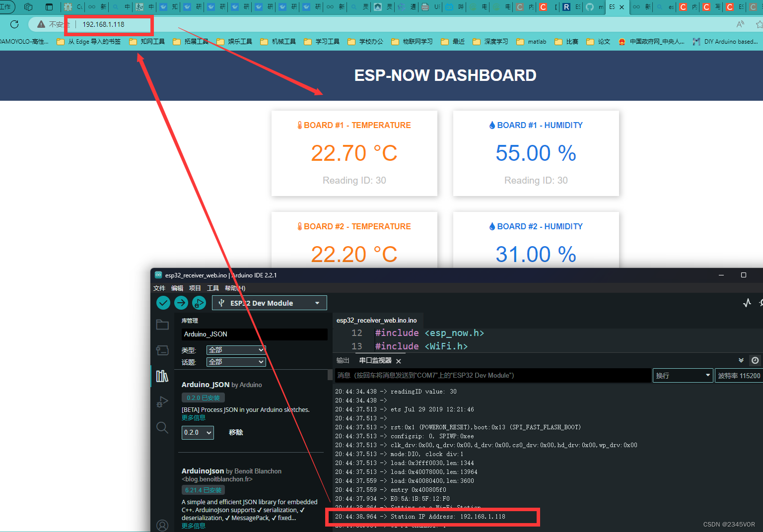The height and width of the screenshot is (532, 763).
Task: Open the 知网工具 bookmark folder
Action: tap(147, 42)
